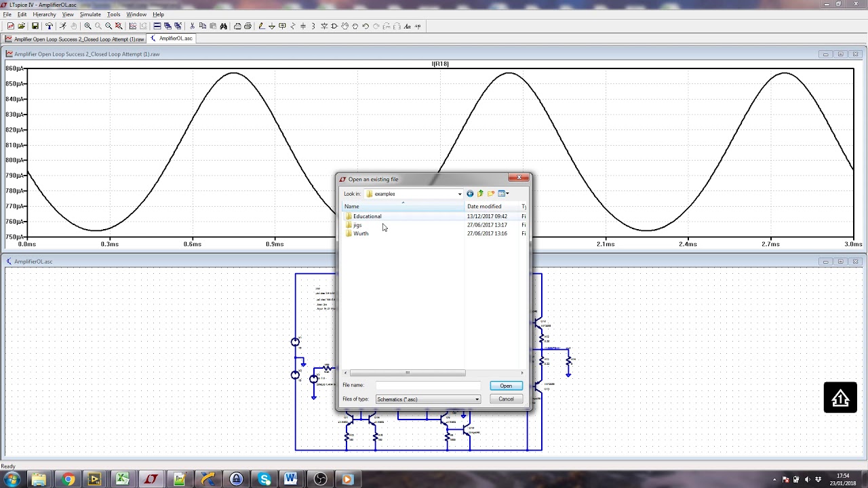Viewport: 868px width, 488px height.
Task: Select the Wurth folder
Action: tap(361, 234)
